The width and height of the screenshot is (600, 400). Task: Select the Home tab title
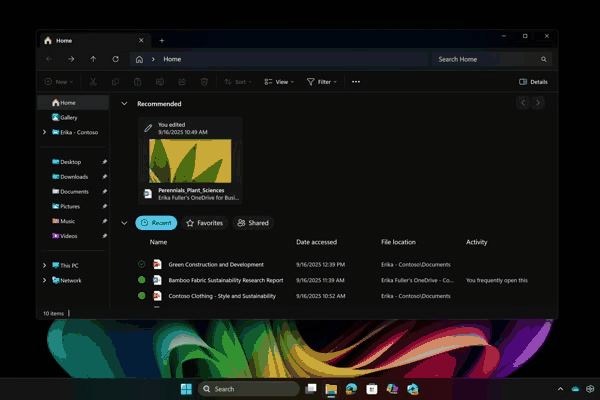pyautogui.click(x=64, y=41)
